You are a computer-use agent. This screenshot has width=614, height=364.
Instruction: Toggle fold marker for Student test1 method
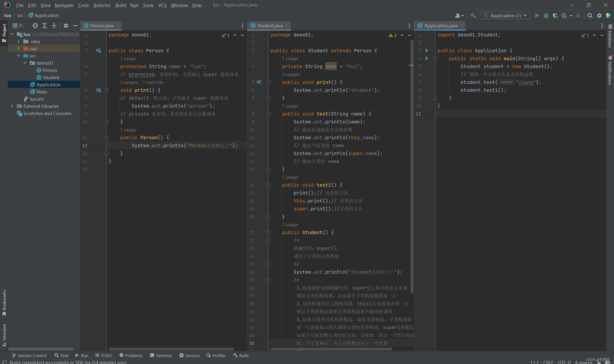[x=269, y=185]
